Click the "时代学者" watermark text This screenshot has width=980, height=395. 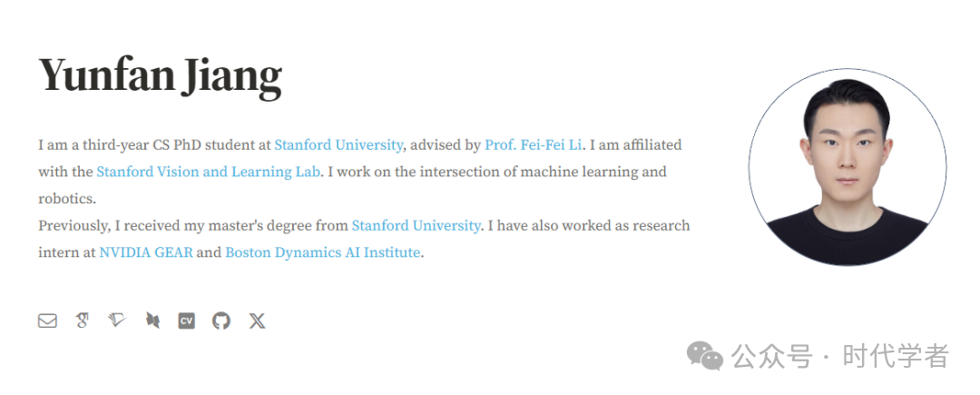(896, 356)
